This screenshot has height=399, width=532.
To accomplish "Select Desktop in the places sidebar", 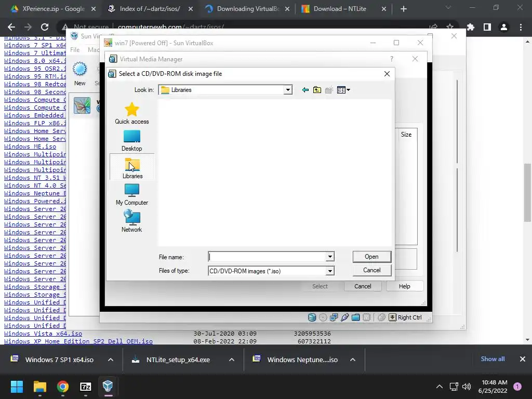I will pyautogui.click(x=131, y=140).
